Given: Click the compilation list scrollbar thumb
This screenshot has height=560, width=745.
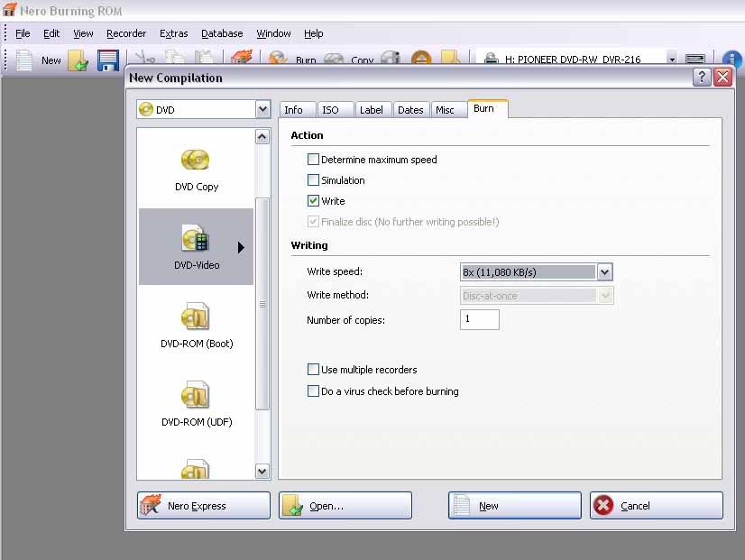Looking at the screenshot, I should click(x=262, y=304).
